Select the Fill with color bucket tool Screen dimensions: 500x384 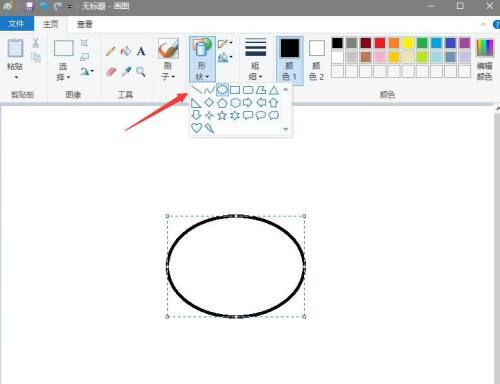(x=126, y=51)
